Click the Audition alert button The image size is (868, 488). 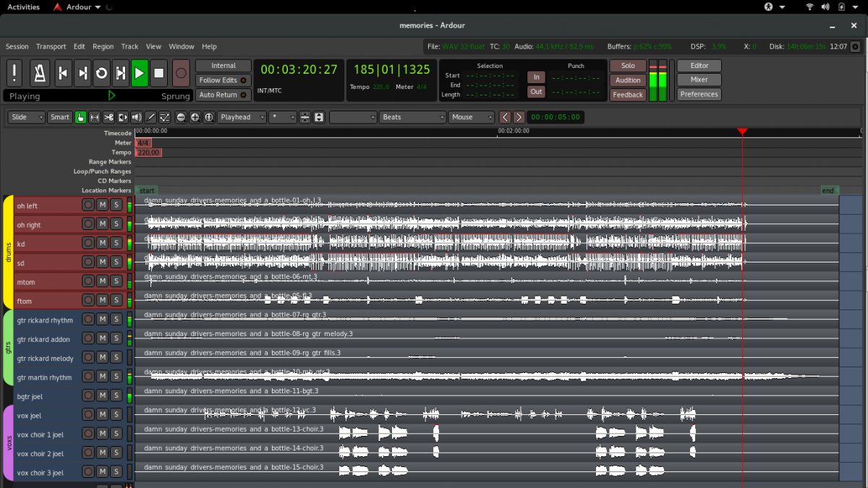click(x=628, y=80)
